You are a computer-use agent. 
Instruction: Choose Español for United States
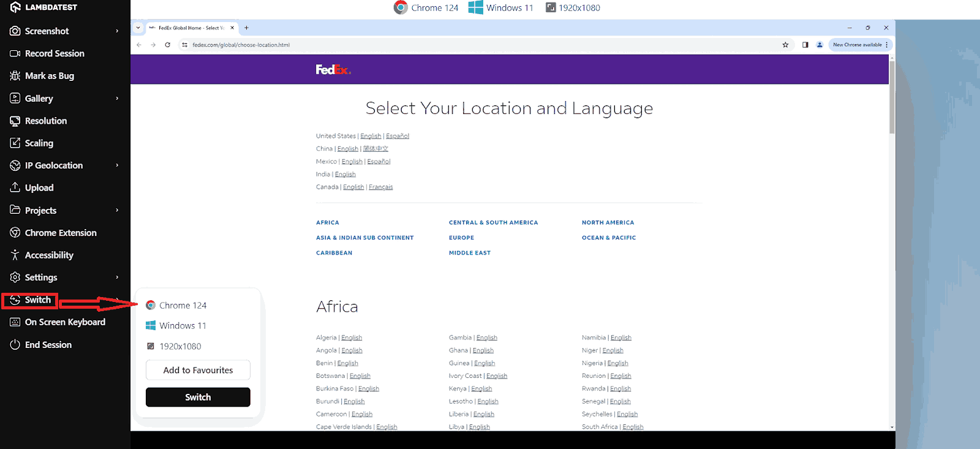[398, 136]
